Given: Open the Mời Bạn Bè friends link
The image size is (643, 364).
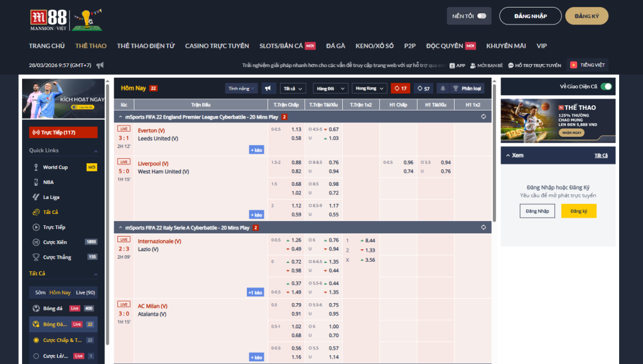Looking at the screenshot, I should [x=487, y=66].
